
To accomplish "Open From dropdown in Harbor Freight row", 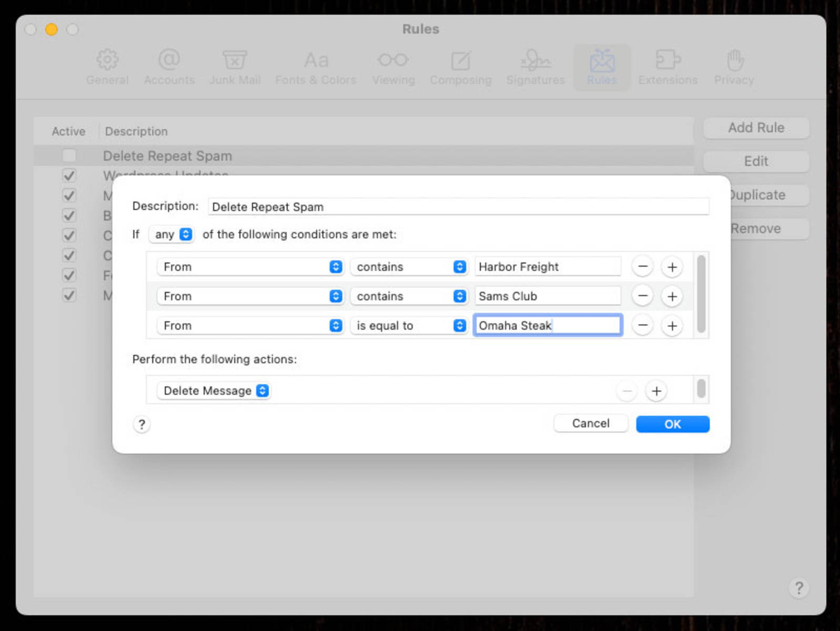I will click(250, 267).
